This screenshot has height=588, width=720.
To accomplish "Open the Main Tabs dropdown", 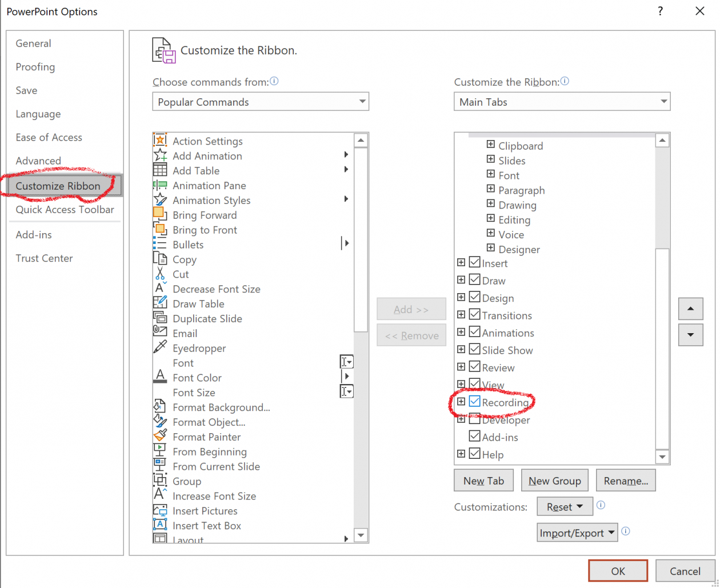I will [562, 102].
